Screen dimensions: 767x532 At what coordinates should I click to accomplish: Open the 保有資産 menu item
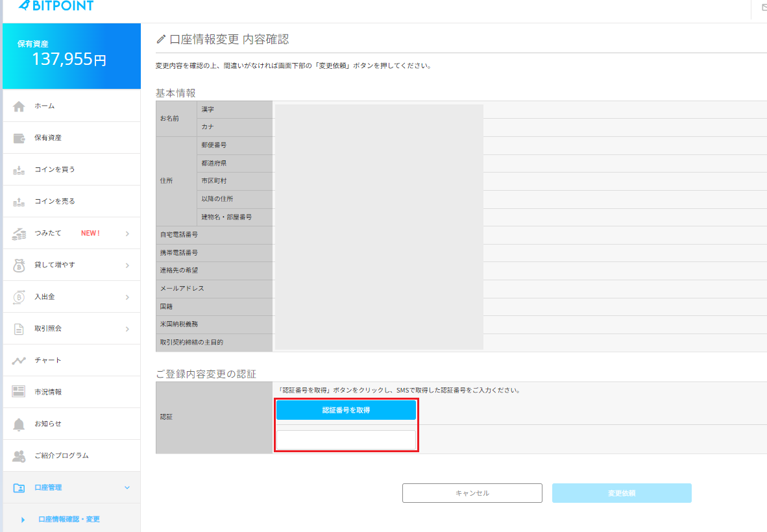(x=72, y=138)
